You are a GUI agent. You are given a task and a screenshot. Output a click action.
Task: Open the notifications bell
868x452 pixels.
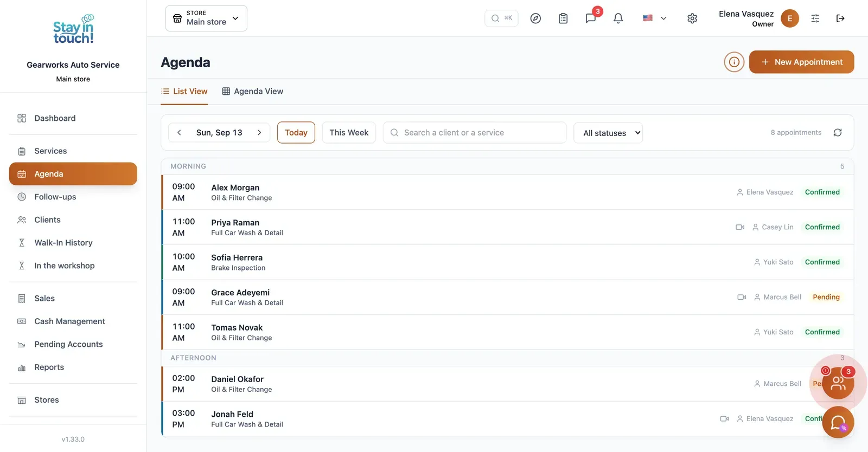(618, 18)
